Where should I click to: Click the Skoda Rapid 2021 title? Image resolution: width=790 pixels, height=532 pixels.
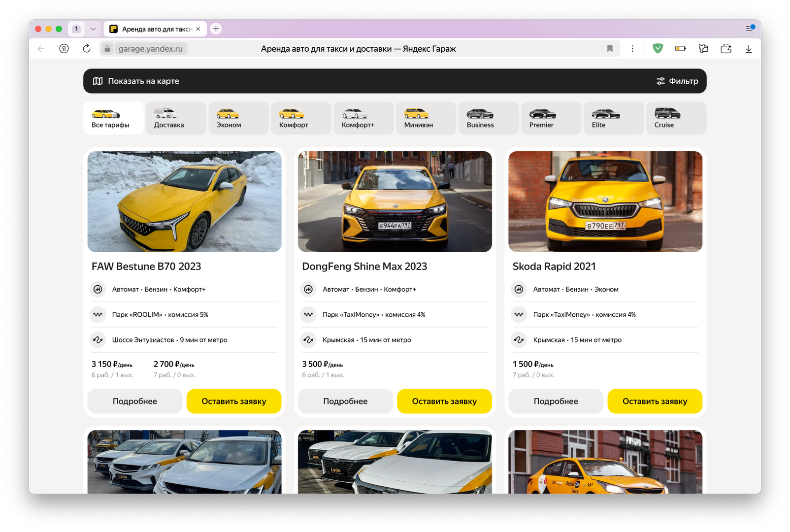pos(554,266)
